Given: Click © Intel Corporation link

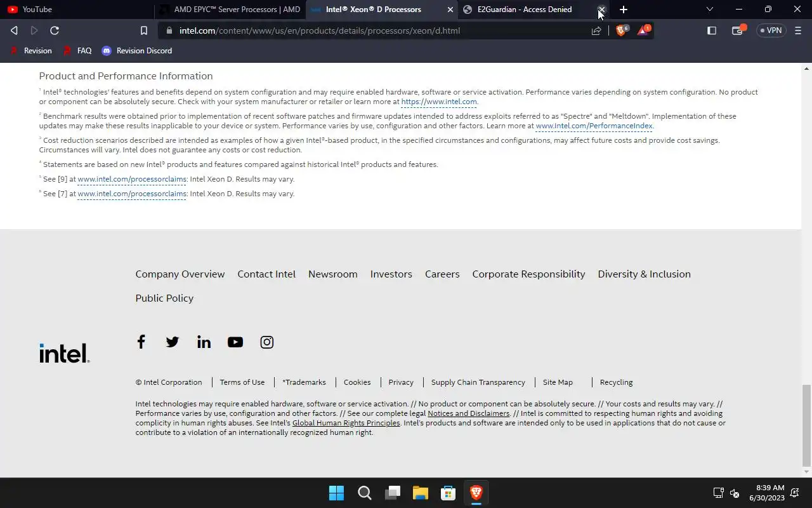Looking at the screenshot, I should pos(169,382).
